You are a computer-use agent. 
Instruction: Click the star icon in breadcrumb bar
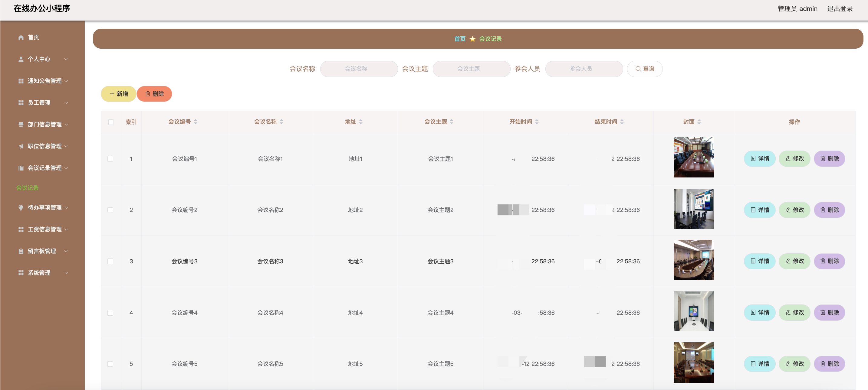[472, 39]
